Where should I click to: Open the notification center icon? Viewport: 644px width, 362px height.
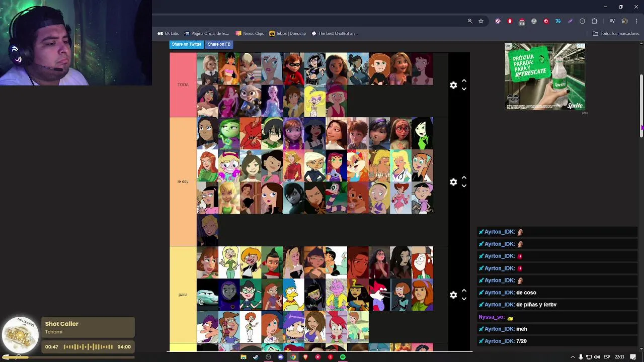633,357
